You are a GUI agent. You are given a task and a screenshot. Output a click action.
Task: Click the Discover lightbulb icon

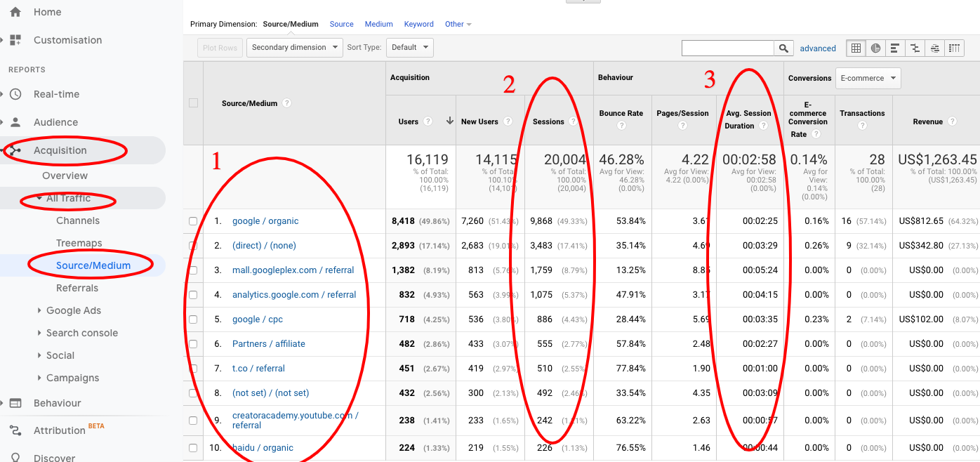15,458
